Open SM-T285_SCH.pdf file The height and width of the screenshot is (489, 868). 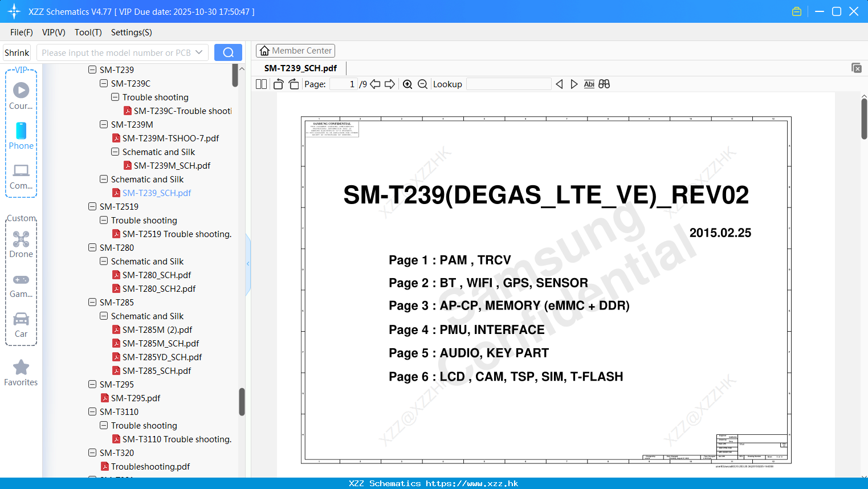(x=157, y=370)
